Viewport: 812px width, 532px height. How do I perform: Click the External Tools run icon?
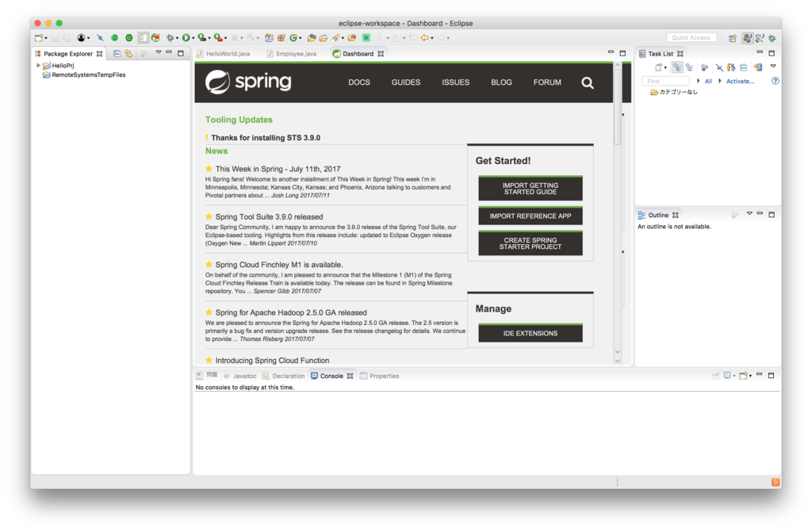point(218,38)
